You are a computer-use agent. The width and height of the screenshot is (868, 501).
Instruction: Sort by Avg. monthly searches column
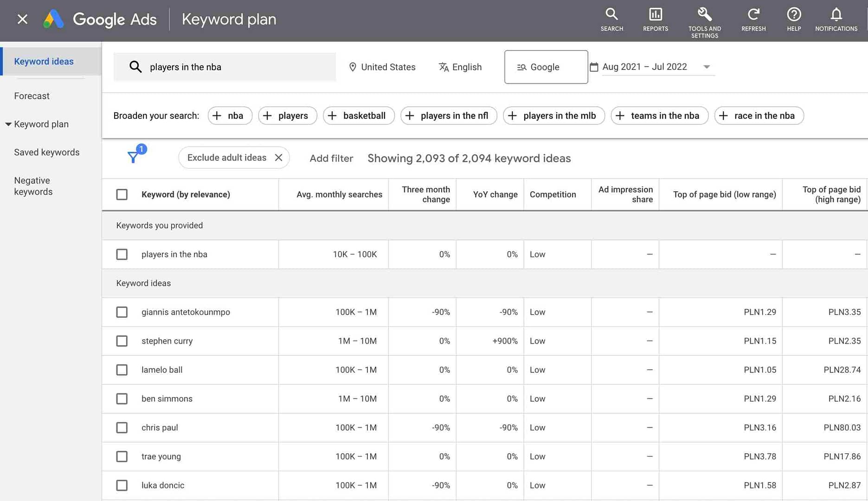click(339, 194)
